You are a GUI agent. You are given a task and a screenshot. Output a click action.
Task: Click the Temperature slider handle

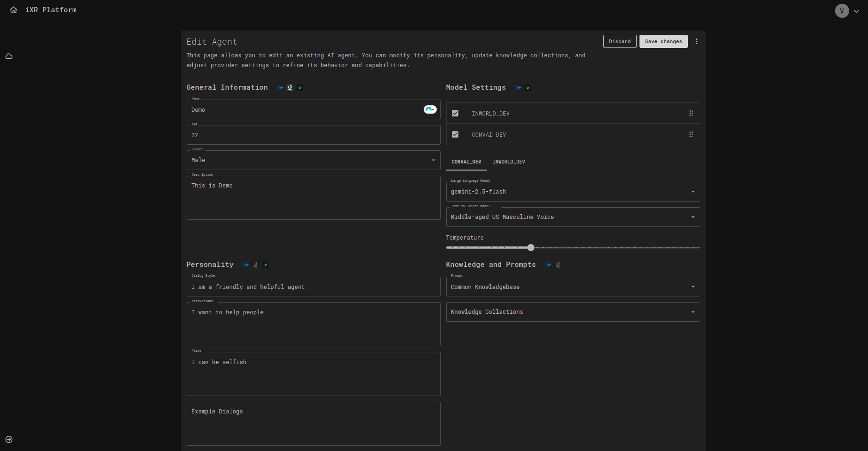pos(531,248)
